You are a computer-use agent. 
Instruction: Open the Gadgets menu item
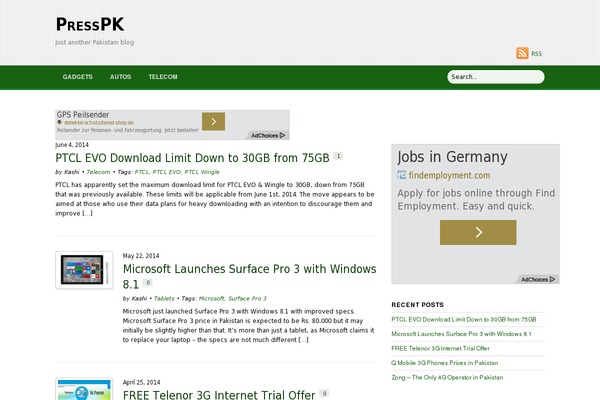tap(78, 77)
